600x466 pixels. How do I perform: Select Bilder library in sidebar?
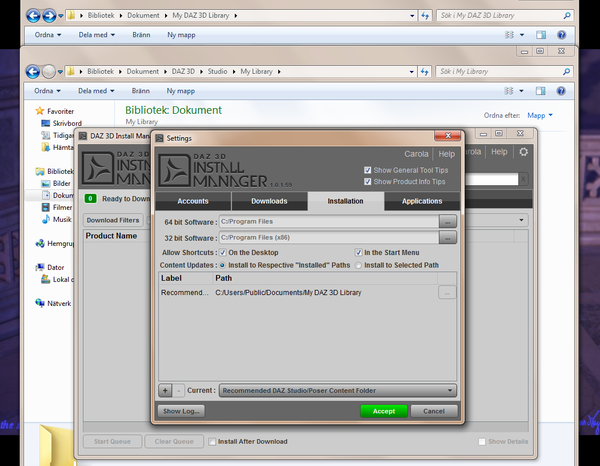click(x=56, y=184)
